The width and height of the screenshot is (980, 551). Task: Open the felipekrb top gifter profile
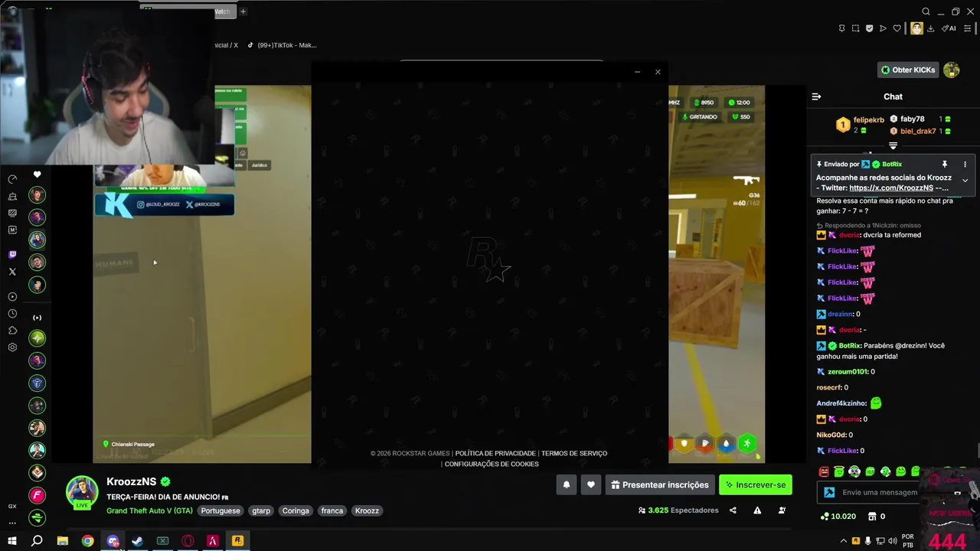pyautogui.click(x=869, y=120)
